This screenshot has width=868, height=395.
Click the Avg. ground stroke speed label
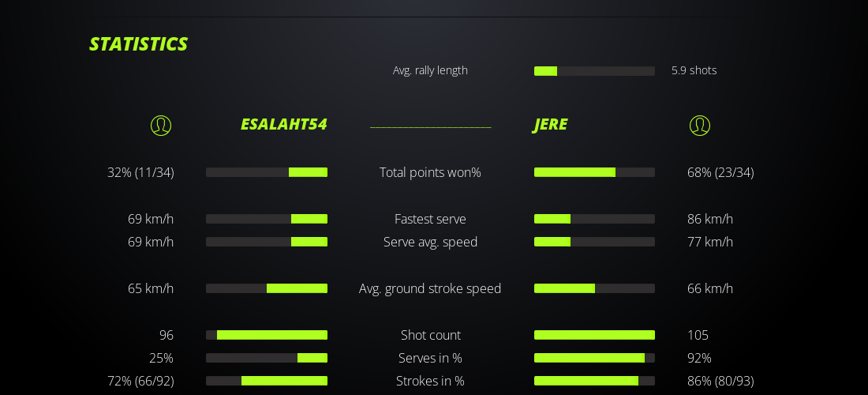[430, 288]
